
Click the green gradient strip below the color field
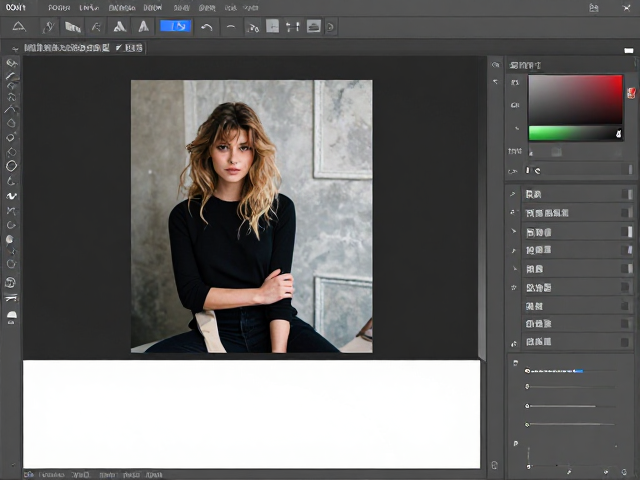click(576, 133)
